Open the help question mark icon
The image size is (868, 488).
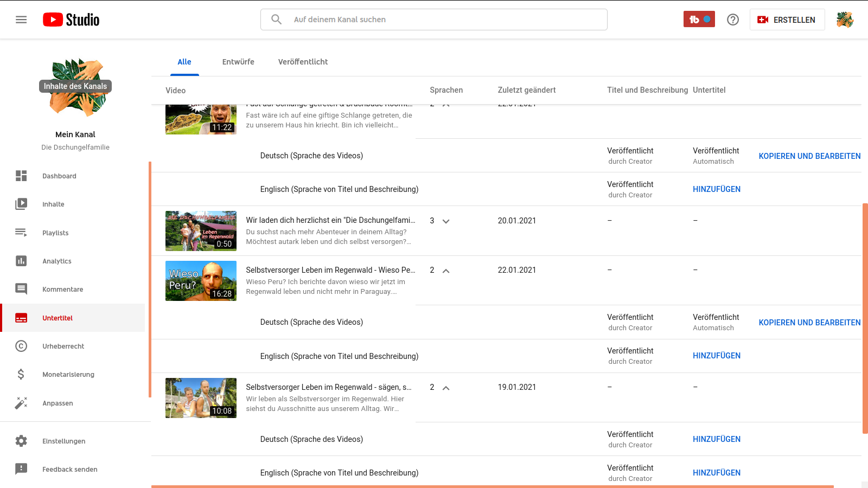point(733,20)
